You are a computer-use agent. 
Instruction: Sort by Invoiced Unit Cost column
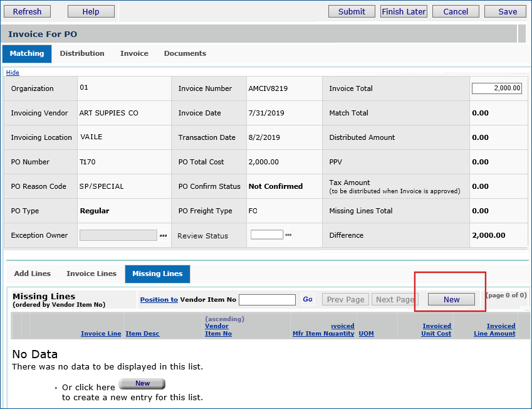pos(436,330)
